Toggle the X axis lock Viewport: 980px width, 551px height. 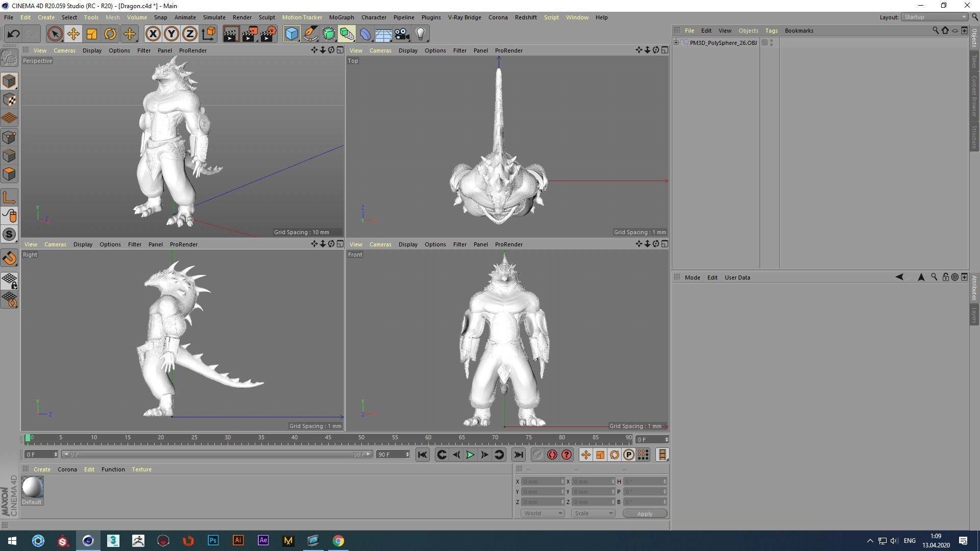click(153, 34)
